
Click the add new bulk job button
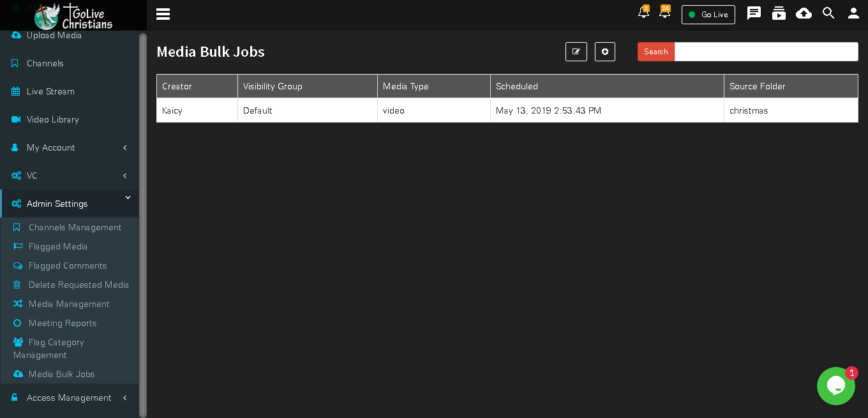605,52
